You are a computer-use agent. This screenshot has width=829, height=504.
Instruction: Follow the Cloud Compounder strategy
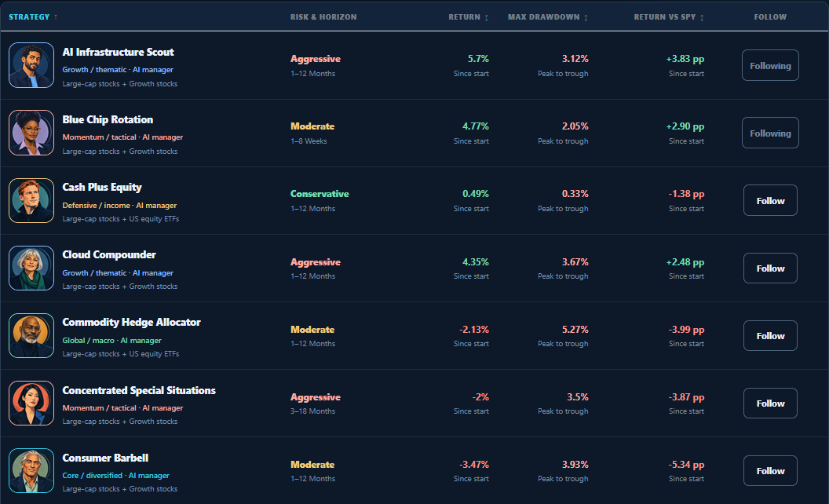[x=770, y=268]
